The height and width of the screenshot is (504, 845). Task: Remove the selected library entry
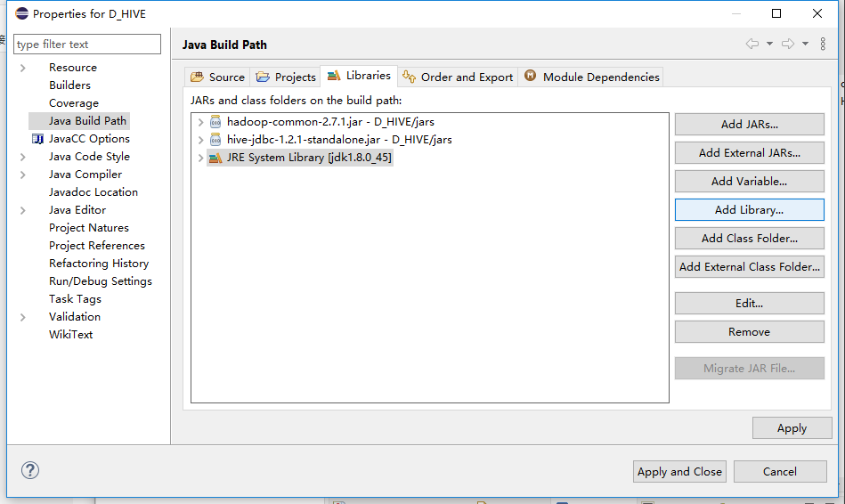click(x=749, y=331)
